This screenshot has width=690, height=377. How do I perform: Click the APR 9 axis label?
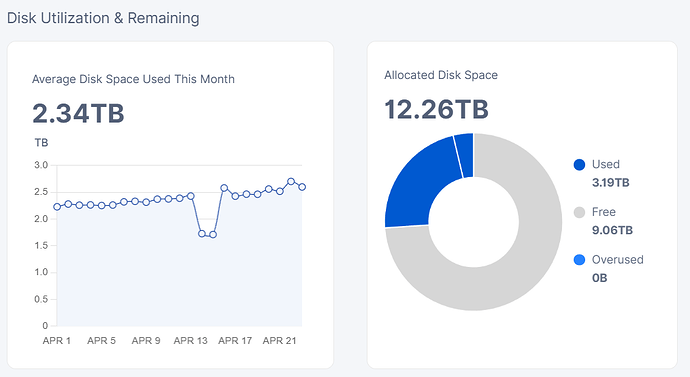tap(146, 340)
